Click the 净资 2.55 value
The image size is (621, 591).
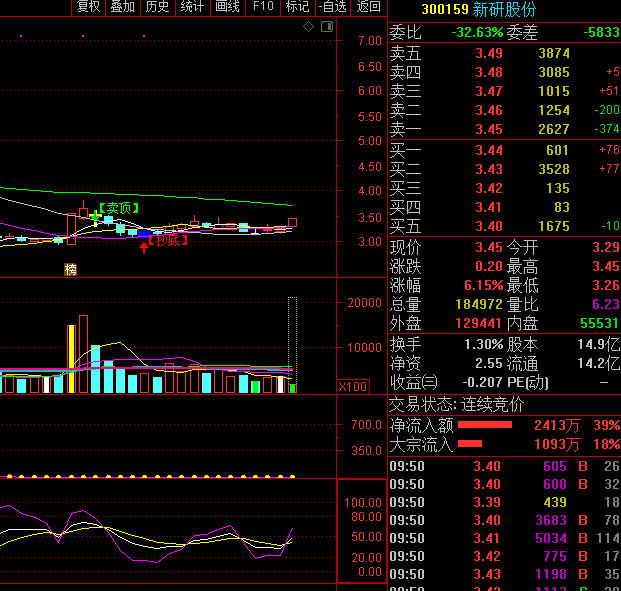[489, 363]
